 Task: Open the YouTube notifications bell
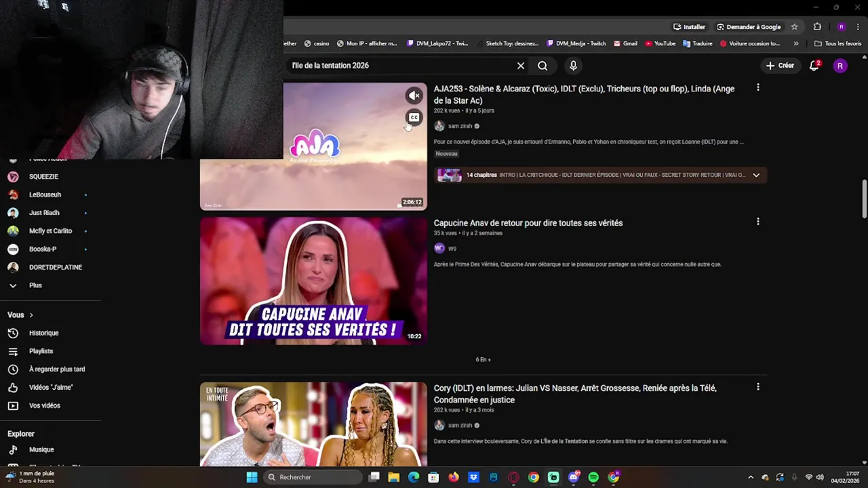click(x=814, y=66)
